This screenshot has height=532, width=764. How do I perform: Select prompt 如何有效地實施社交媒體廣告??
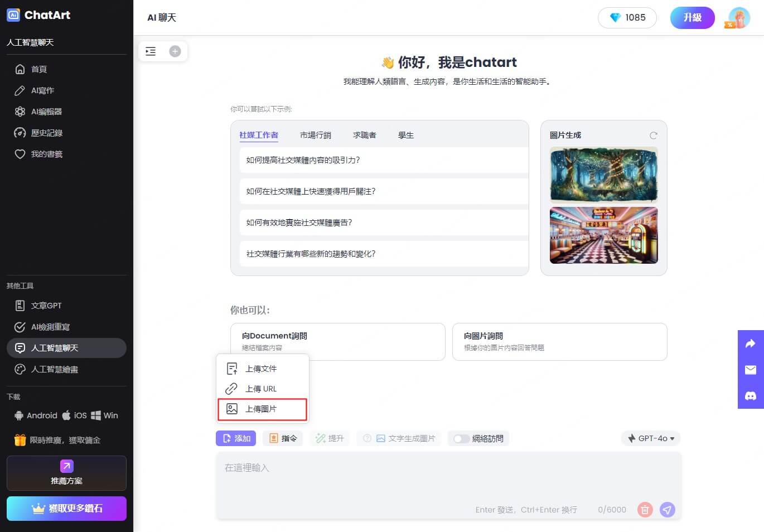[x=384, y=223]
